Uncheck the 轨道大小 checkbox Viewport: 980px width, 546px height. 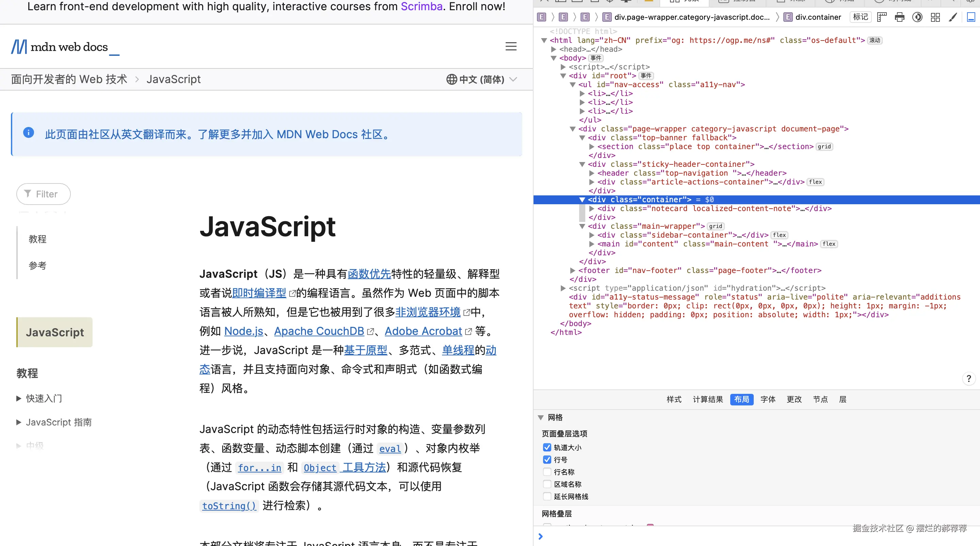tap(547, 447)
